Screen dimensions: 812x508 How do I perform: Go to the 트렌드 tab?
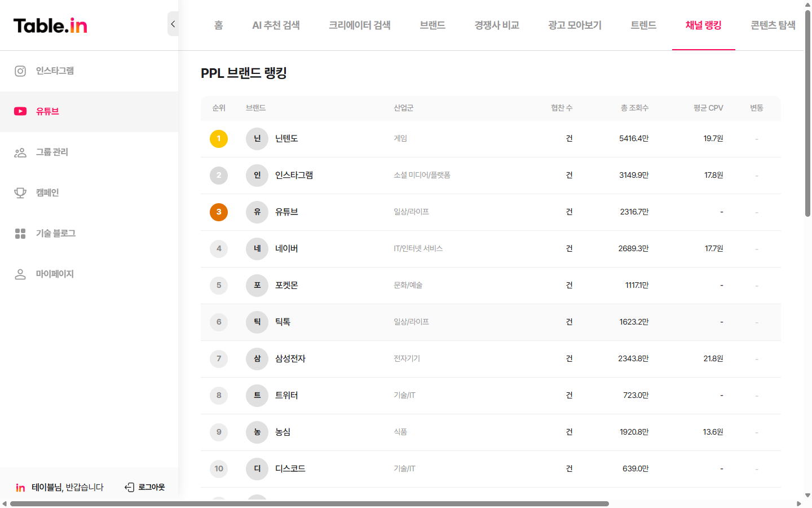point(643,25)
